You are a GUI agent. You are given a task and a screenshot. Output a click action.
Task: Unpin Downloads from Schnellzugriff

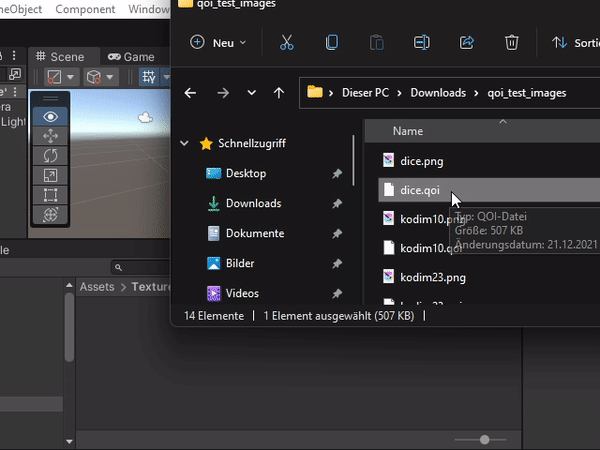(337, 203)
